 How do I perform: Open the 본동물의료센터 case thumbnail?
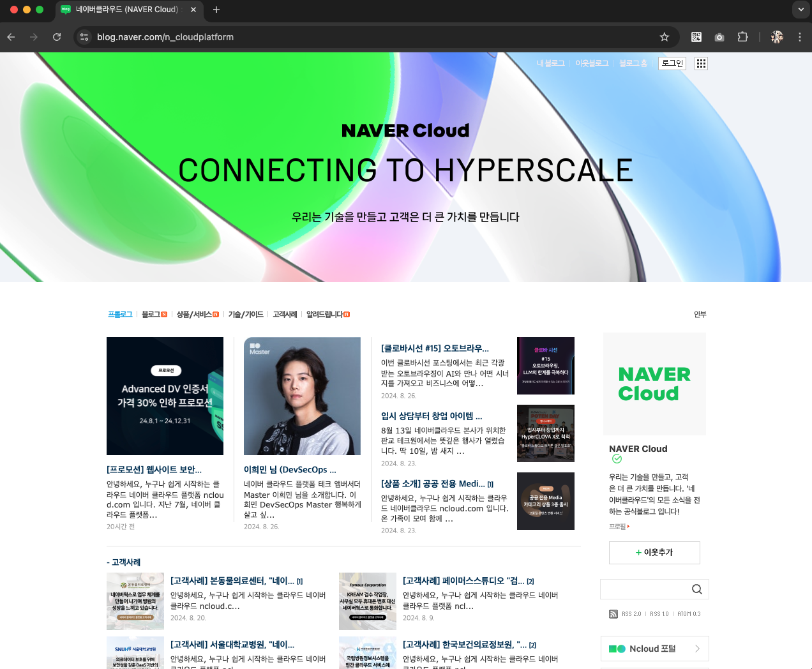135,601
